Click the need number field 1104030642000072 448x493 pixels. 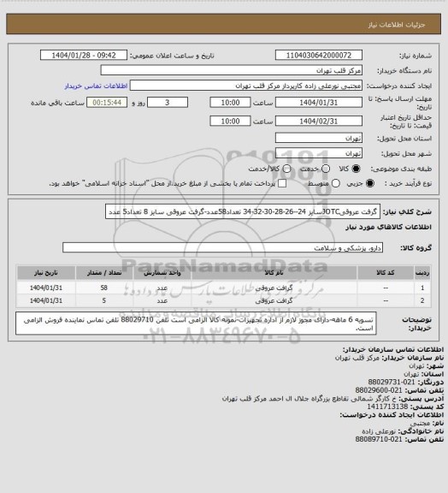(x=319, y=55)
